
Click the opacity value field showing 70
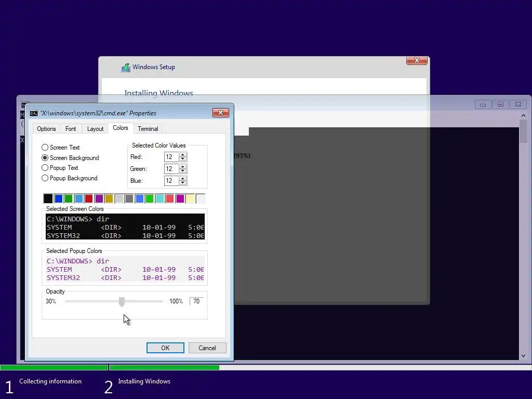pos(196,301)
